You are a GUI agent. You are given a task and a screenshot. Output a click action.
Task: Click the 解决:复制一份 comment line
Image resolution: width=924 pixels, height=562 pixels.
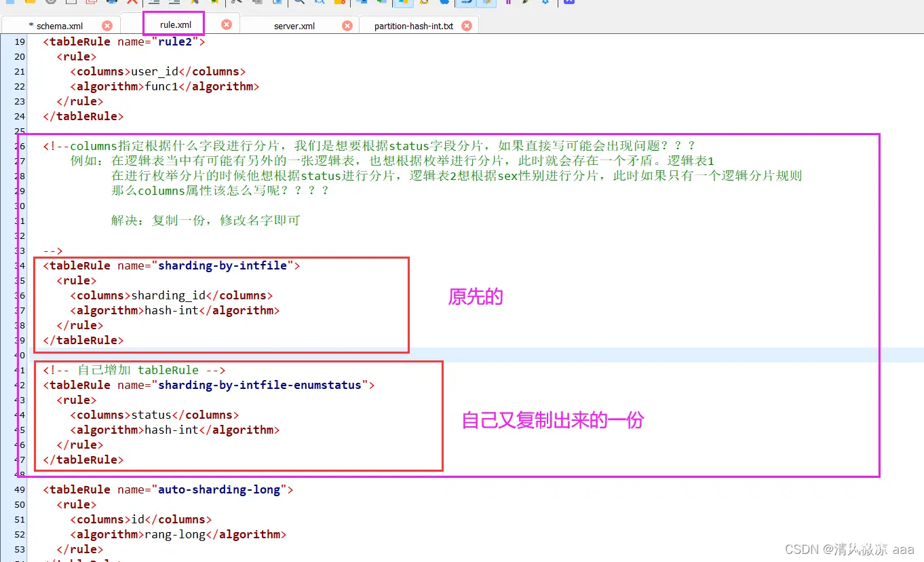coord(206,221)
